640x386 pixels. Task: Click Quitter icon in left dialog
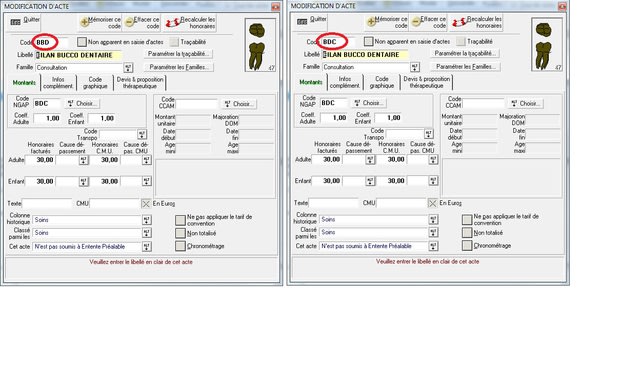[x=16, y=22]
